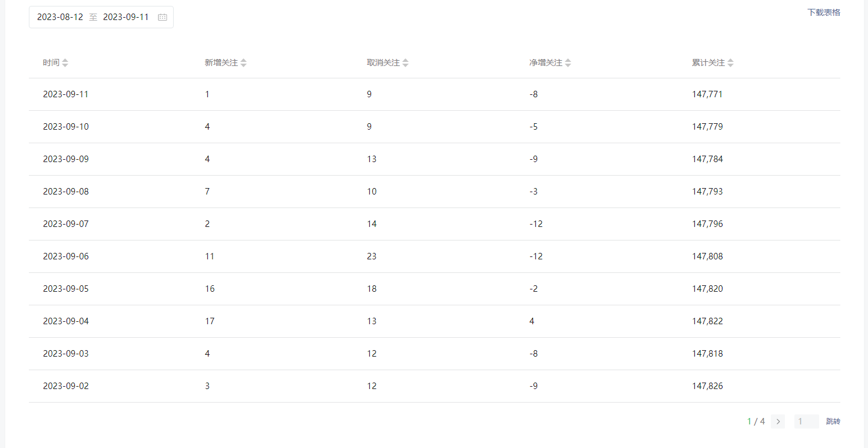The width and height of the screenshot is (868, 448).
Task: Click the 跳转 jump button
Action: [833, 421]
